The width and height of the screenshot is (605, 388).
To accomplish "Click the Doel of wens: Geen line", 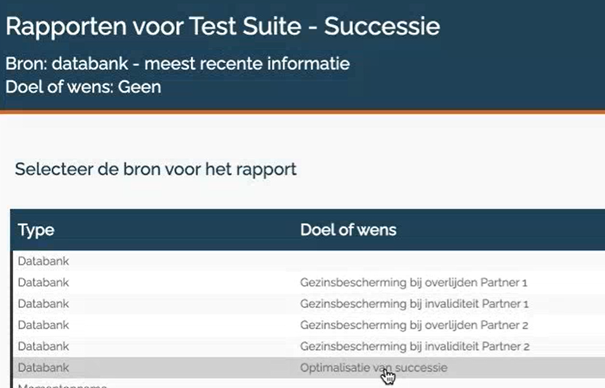I will pos(83,87).
